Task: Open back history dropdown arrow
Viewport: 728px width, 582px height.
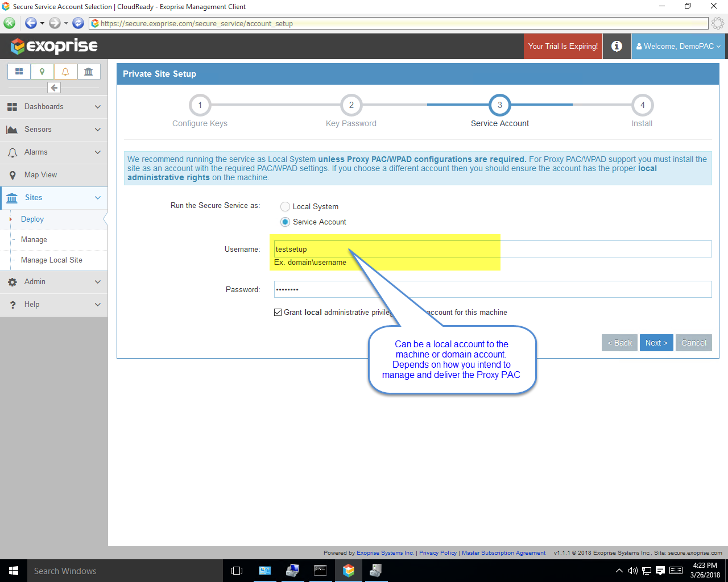Action: pyautogui.click(x=42, y=23)
